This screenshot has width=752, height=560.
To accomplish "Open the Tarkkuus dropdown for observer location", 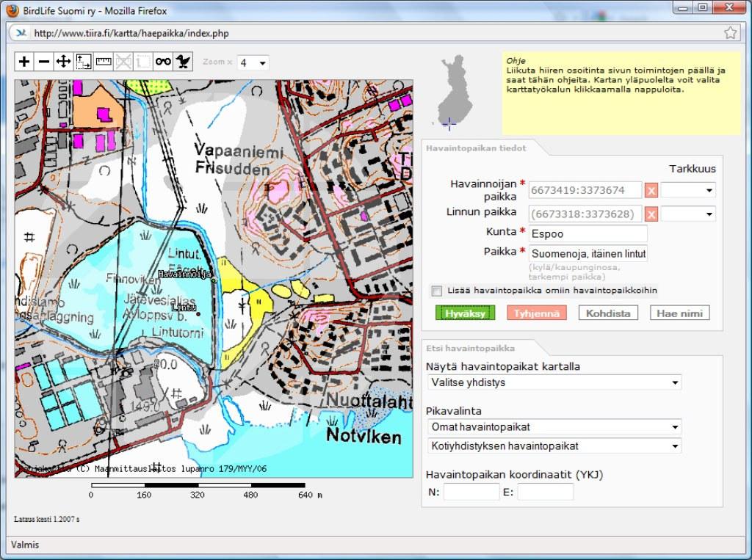I will point(688,191).
